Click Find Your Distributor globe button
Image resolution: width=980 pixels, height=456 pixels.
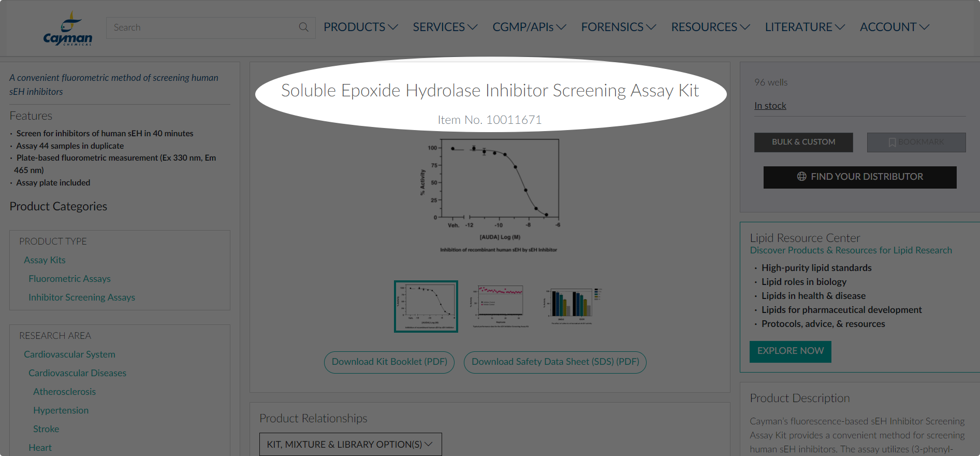coord(859,177)
